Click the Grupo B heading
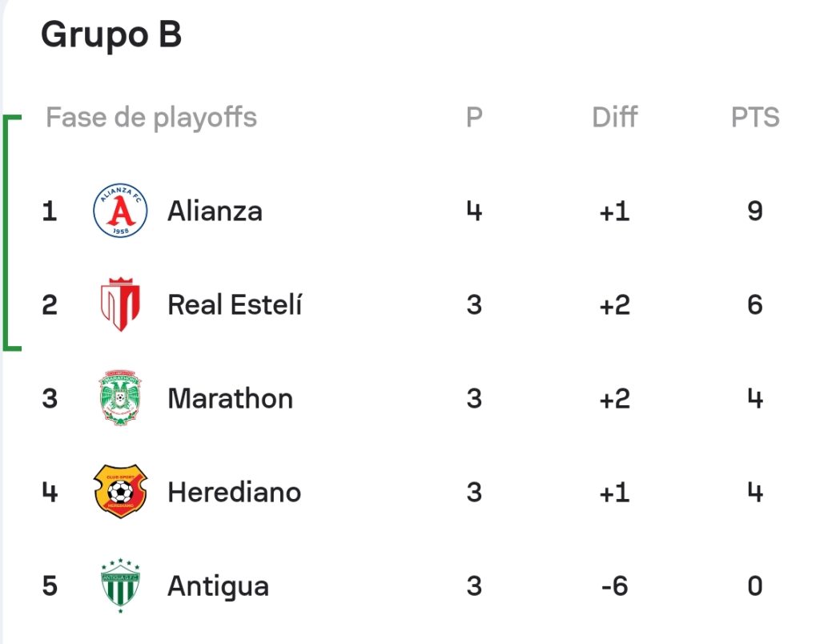820x644 pixels. (x=111, y=34)
